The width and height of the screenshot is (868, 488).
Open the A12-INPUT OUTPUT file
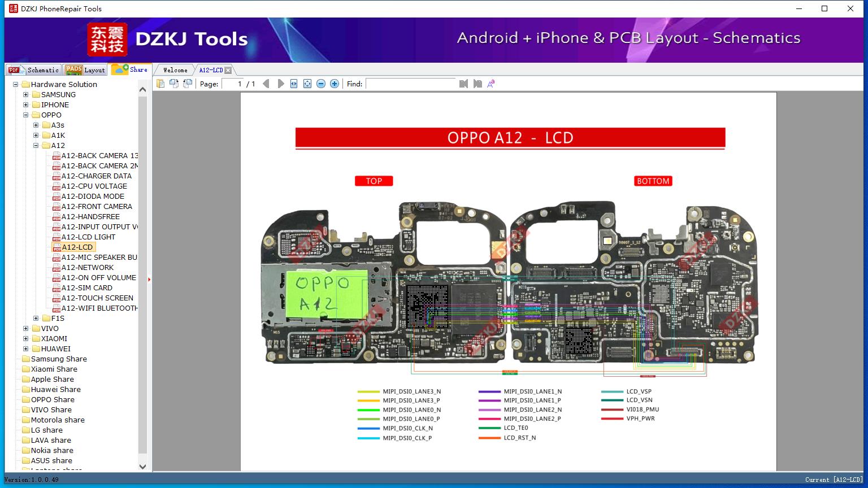[99, 227]
